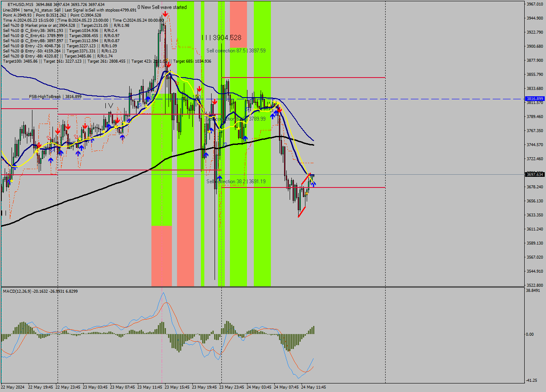The height and width of the screenshot is (392, 546).
Task: Toggle the horizontal support line at 3678
Action: [341, 187]
